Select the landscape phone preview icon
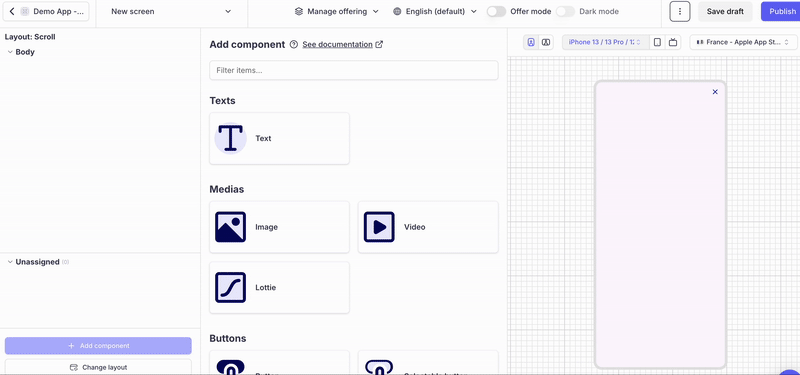The width and height of the screenshot is (800, 375). click(545, 42)
